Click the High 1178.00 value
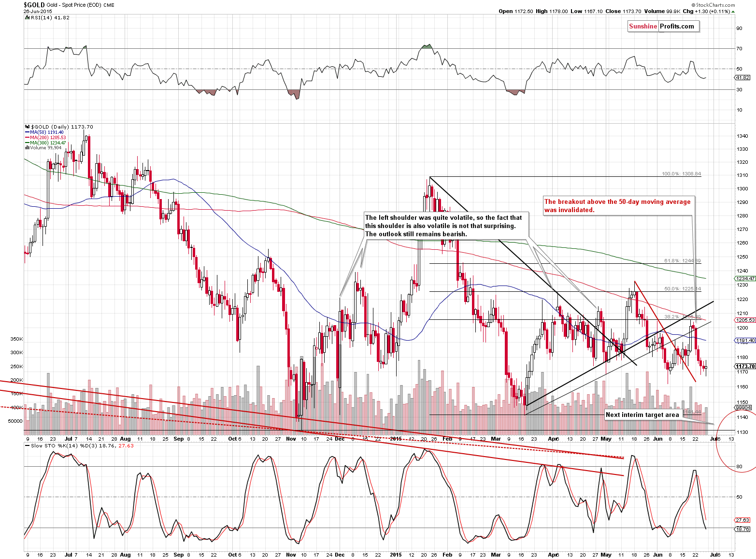 tap(552, 11)
